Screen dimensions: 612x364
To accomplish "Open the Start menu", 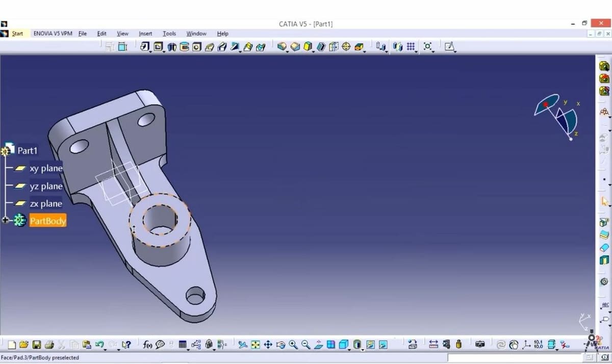I will coord(17,34).
